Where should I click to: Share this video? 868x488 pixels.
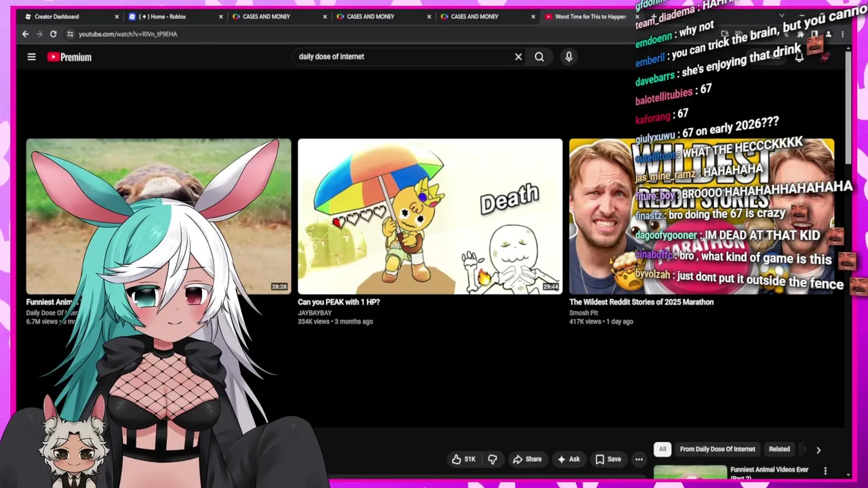527,460
